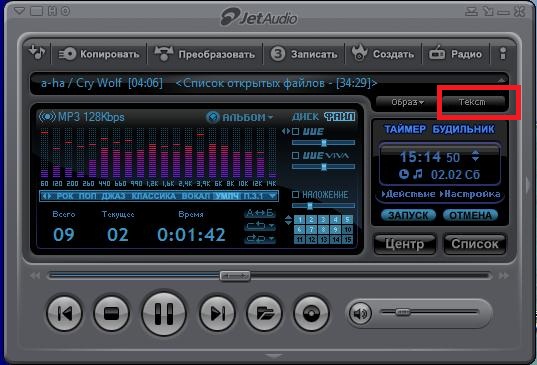The height and width of the screenshot is (365, 537).
Task: Select track number 5 in grid
Action: pos(347,219)
